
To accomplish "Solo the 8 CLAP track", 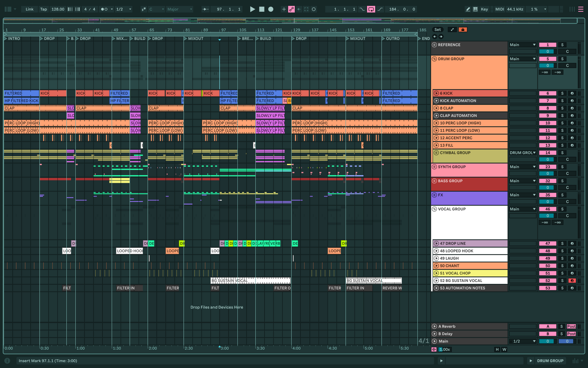I will pyautogui.click(x=562, y=108).
